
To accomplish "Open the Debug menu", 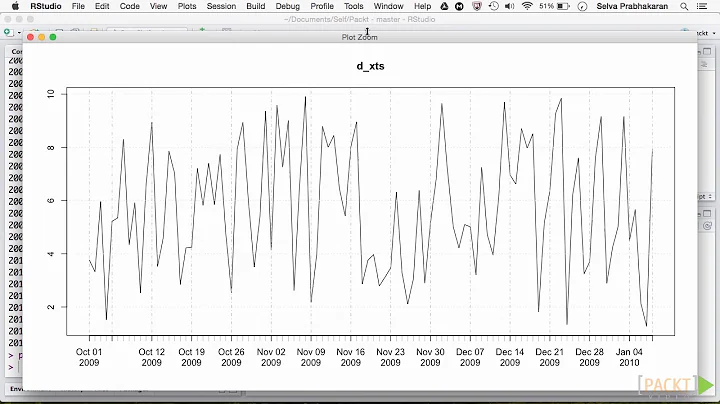I will point(287,6).
